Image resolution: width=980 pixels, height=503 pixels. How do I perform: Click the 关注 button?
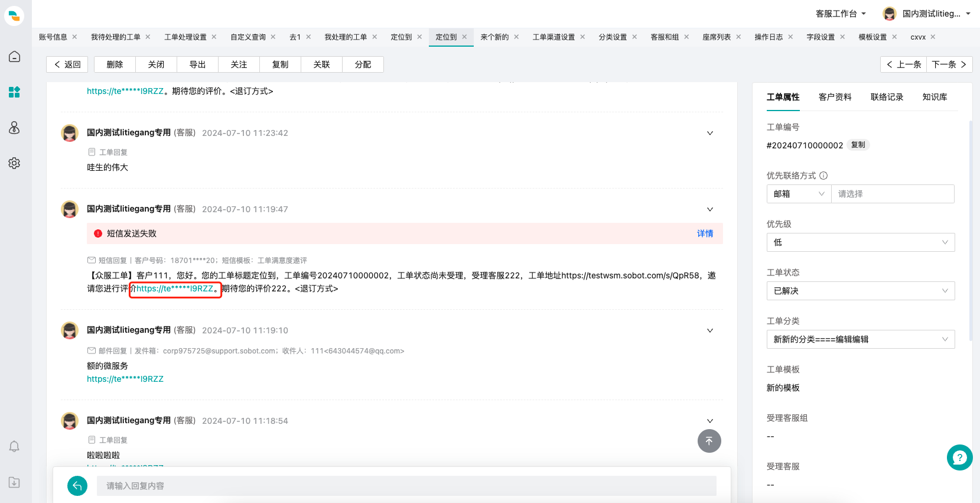coord(239,64)
